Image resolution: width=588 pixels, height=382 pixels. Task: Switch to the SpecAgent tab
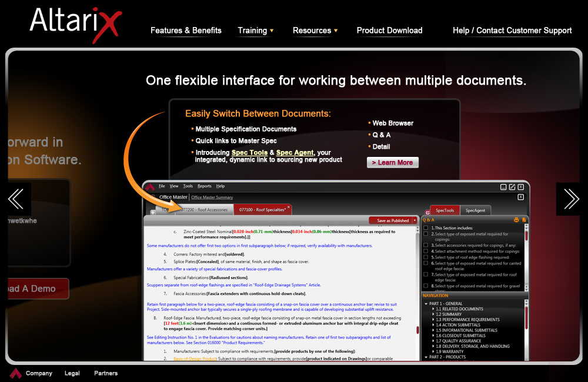[475, 210]
